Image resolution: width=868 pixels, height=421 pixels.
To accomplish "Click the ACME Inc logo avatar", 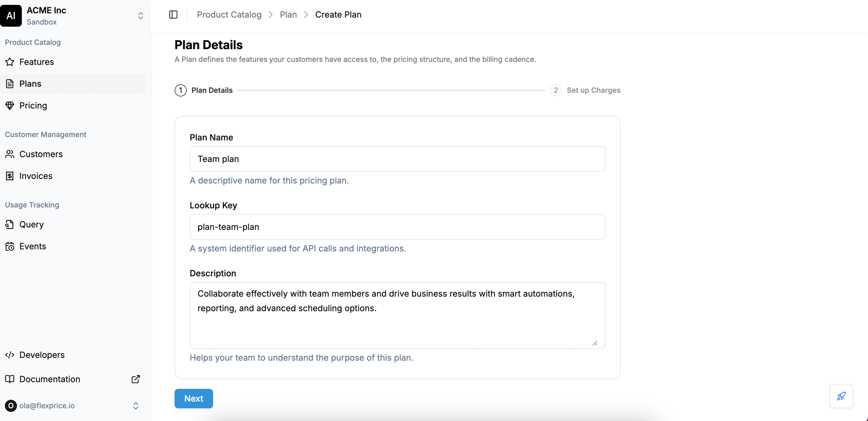I will pos(11,15).
